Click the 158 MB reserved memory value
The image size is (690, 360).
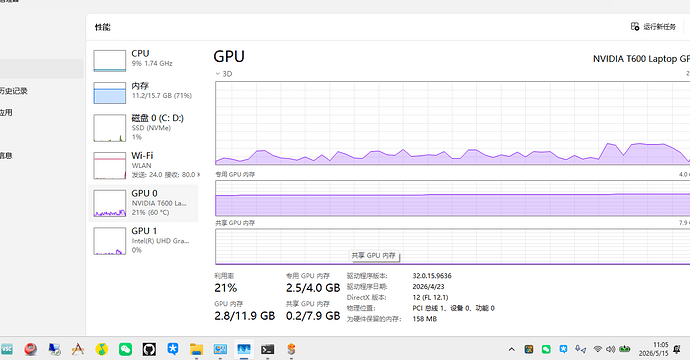[x=425, y=319]
